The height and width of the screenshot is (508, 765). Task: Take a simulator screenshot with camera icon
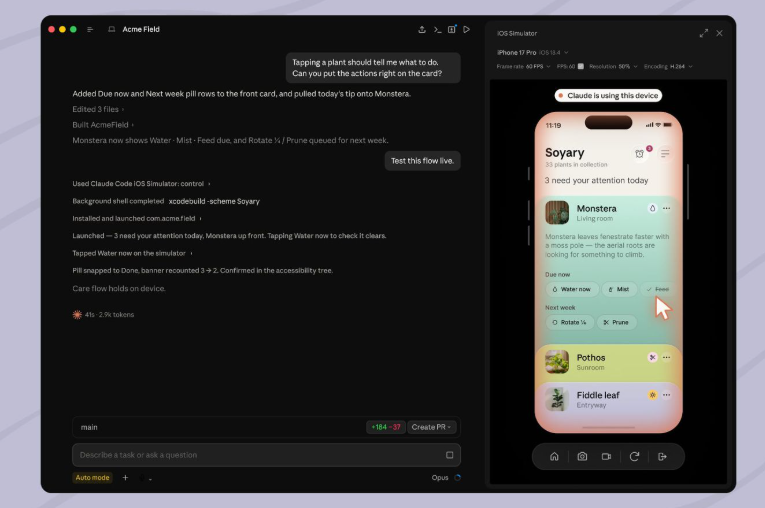(582, 456)
